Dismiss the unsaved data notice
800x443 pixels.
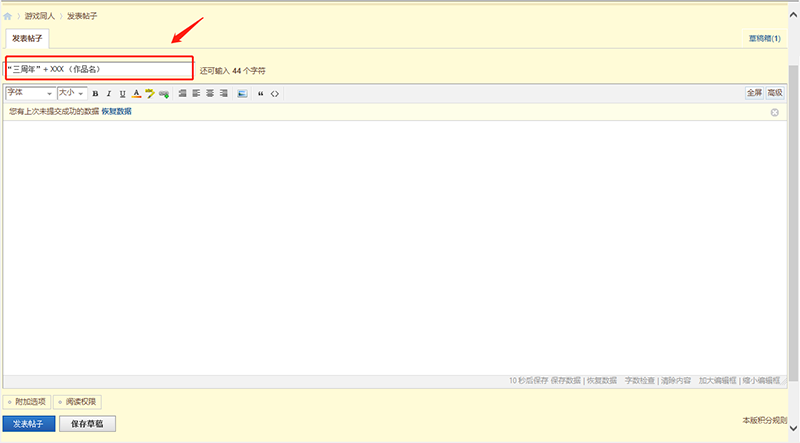[774, 112]
